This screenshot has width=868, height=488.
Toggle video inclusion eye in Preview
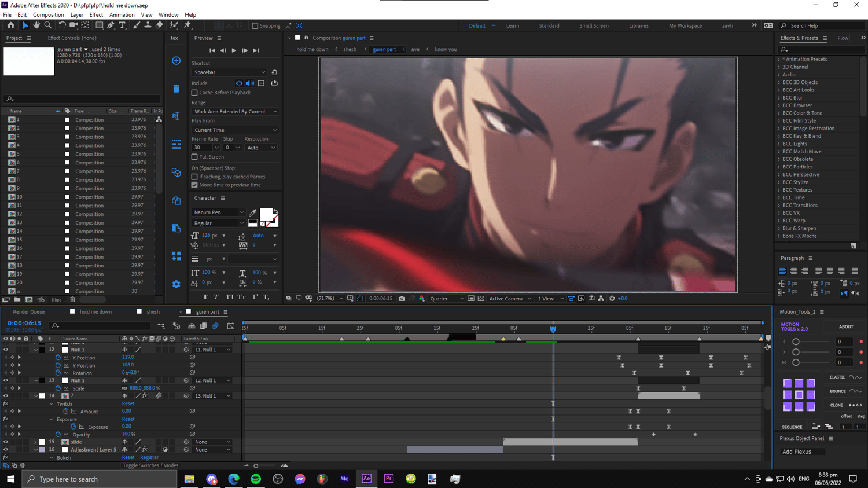(x=239, y=83)
